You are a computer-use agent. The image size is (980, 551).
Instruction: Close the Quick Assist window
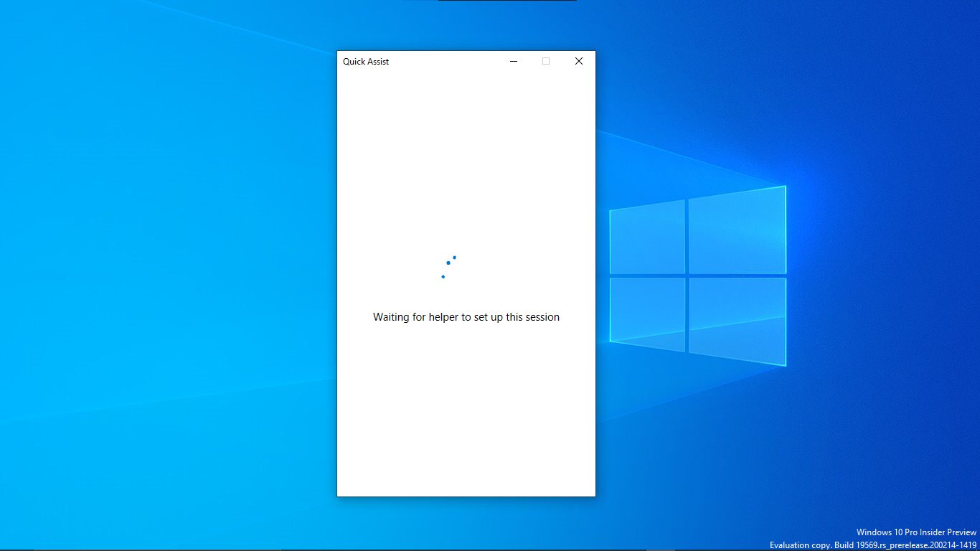(579, 62)
